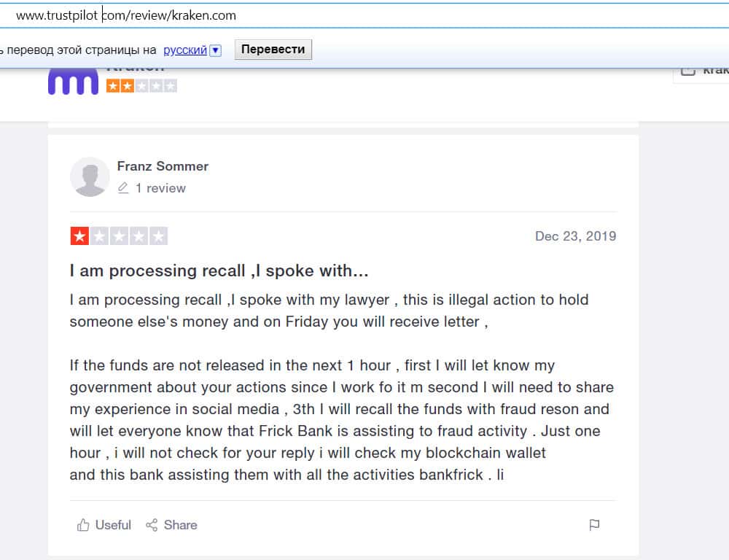
Task: Click the fifth grey star of review rating
Action: coord(159,236)
